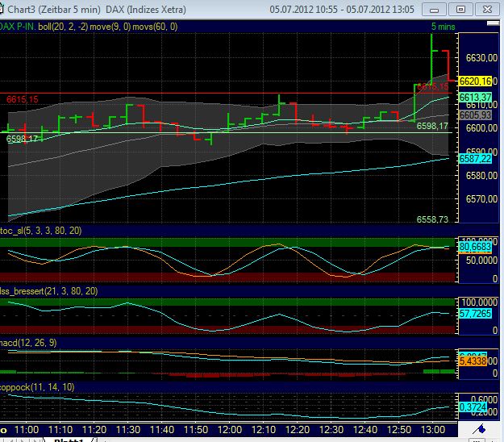Screen dimensions: 504x442
Task: Click the 100,0000 label in the bressert panel
Action: pos(479,302)
